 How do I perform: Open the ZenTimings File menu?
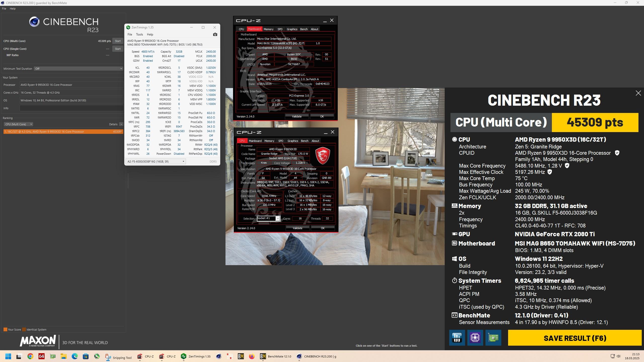click(130, 34)
